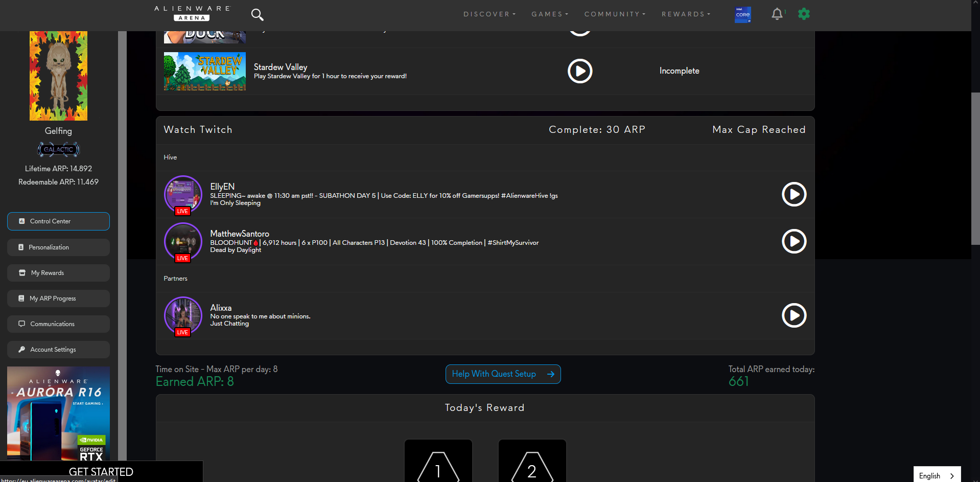Click the Intel Core badge icon

[x=742, y=15]
